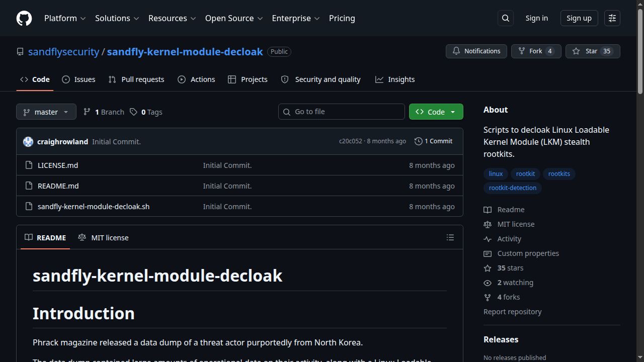This screenshot has height=362, width=644.
Task: Switch to the Projects tab
Action: pos(248,79)
